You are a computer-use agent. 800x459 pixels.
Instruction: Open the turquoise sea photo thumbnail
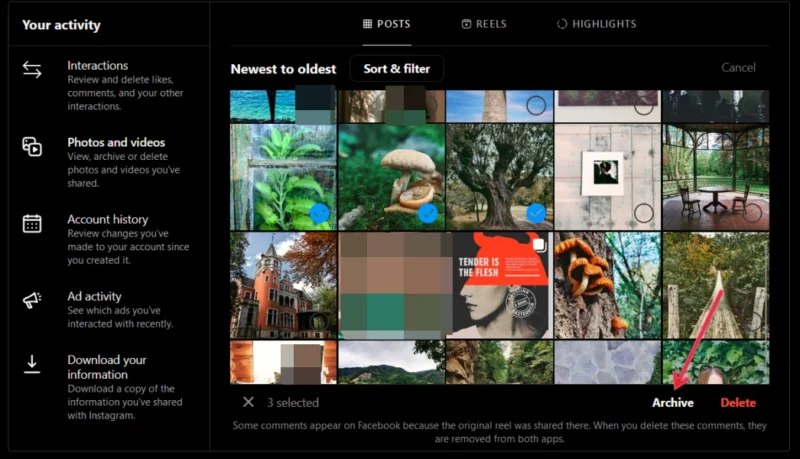tap(283, 106)
